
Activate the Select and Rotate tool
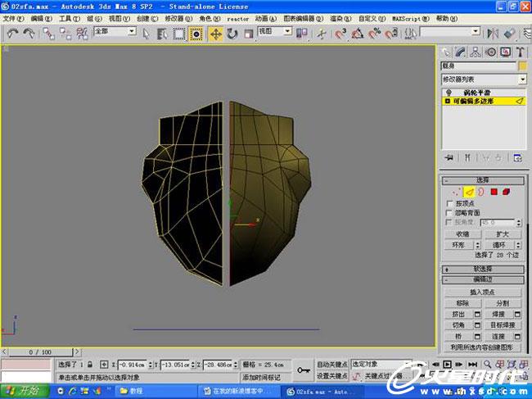232,34
